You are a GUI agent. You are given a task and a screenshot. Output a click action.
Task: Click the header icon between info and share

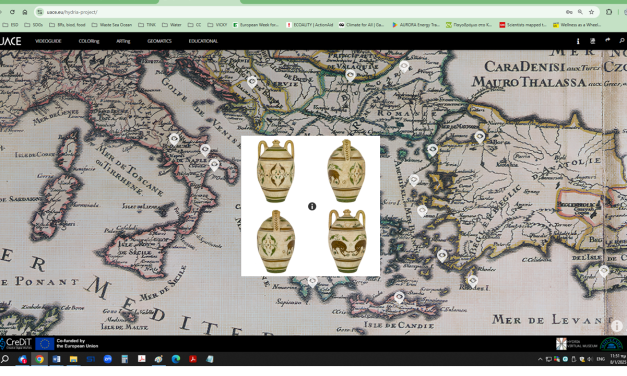coord(593,41)
